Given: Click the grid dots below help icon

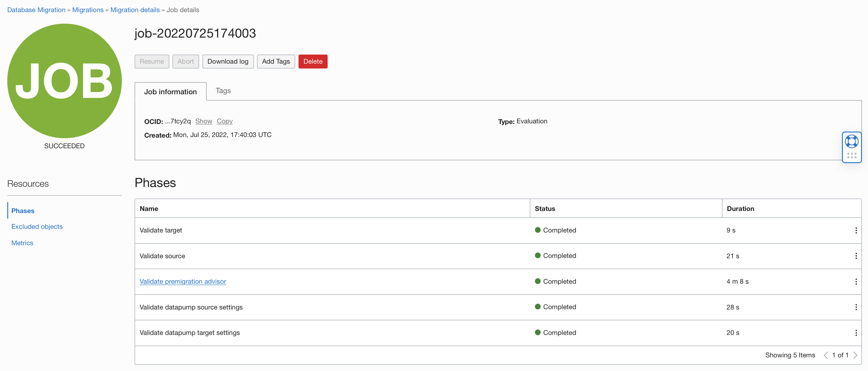Looking at the screenshot, I should [852, 155].
